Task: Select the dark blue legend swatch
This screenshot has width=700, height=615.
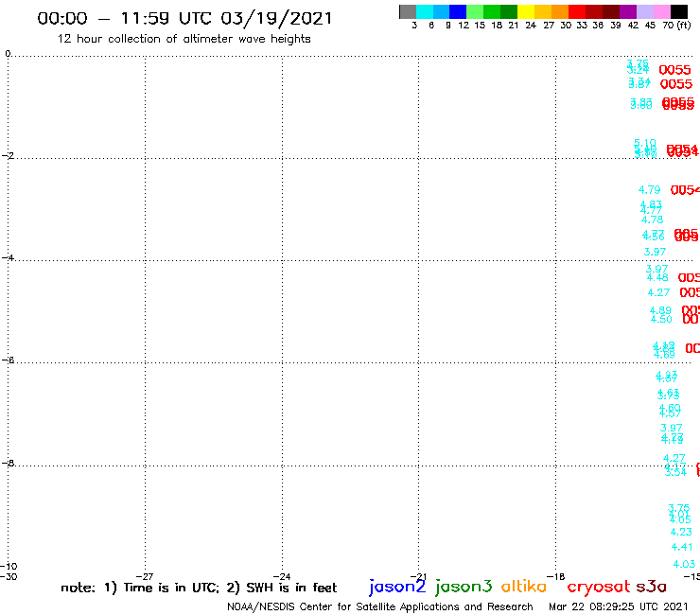Action: coord(458,11)
